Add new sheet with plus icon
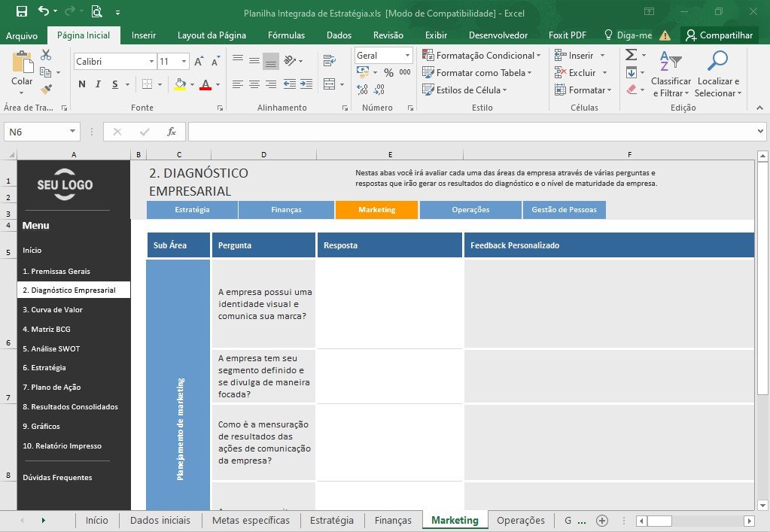 (602, 521)
